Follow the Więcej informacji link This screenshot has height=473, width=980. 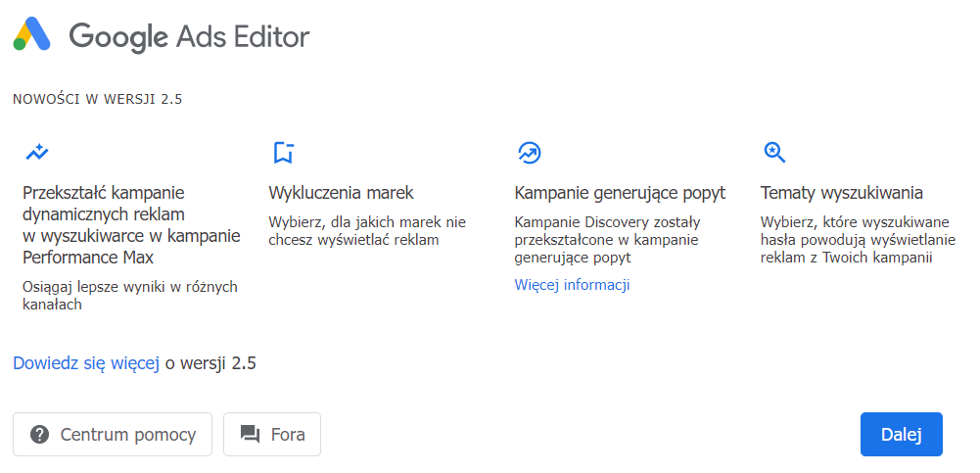pos(572,285)
